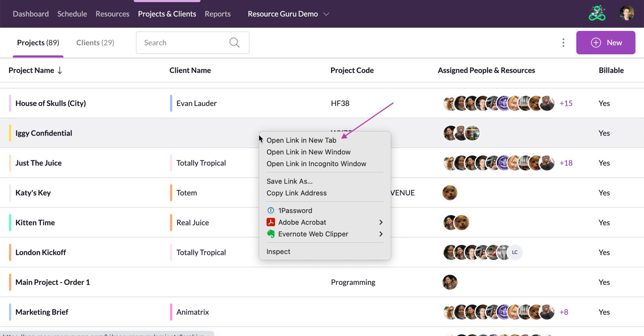Open the House of Skulls (City) project
This screenshot has height=336, width=644.
(51, 103)
